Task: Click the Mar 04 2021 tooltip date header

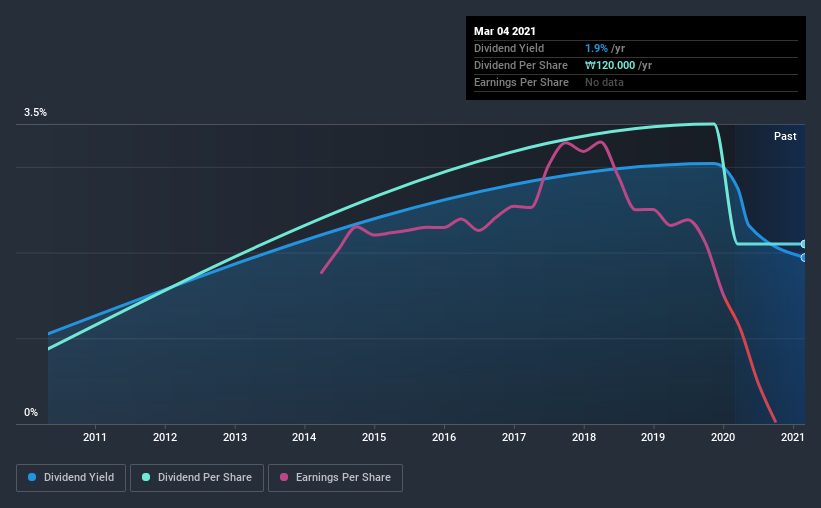Action: pyautogui.click(x=505, y=31)
